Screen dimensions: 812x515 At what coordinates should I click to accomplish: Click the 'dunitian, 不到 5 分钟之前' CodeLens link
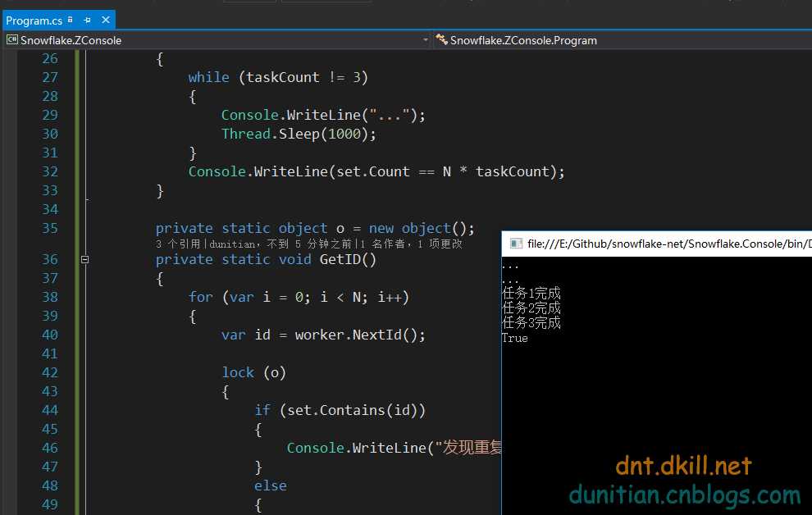(x=281, y=244)
